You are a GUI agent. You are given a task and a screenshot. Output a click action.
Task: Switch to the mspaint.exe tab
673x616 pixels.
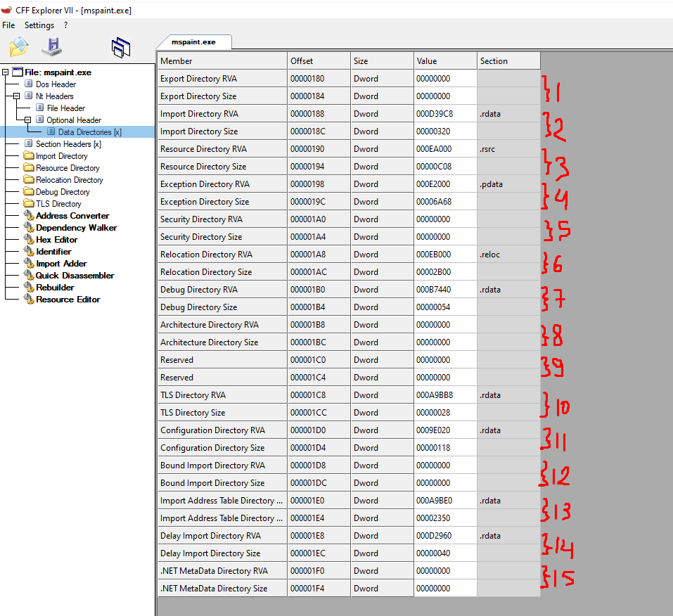(x=193, y=42)
